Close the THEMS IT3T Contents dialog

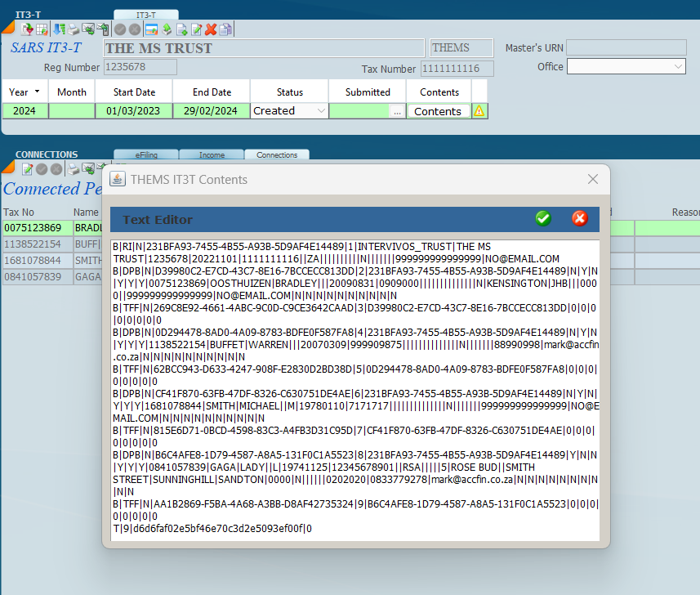(x=593, y=179)
